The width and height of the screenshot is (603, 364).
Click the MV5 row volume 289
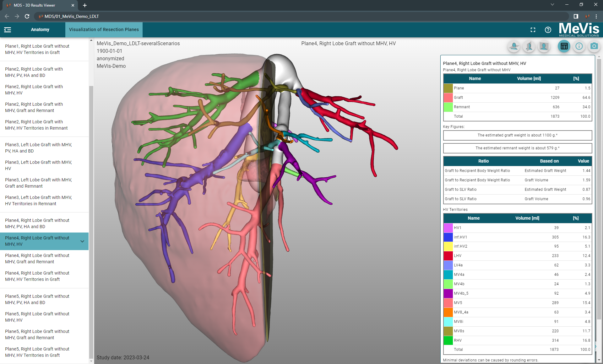pos(555,303)
